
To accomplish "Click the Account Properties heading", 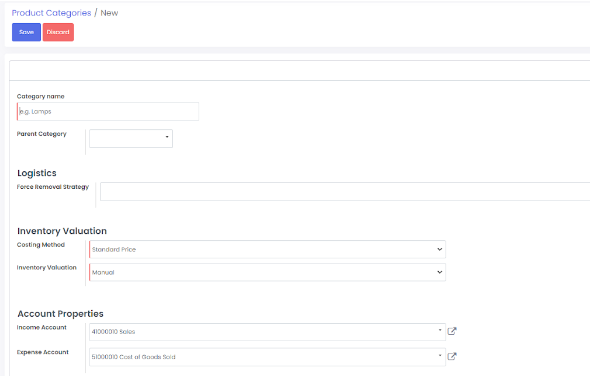I will (60, 314).
